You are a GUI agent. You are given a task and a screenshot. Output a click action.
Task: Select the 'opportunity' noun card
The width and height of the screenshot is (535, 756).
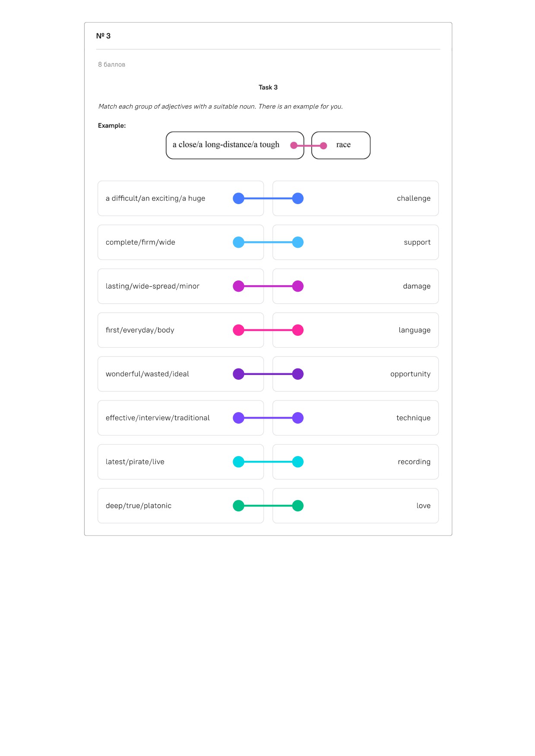point(356,374)
